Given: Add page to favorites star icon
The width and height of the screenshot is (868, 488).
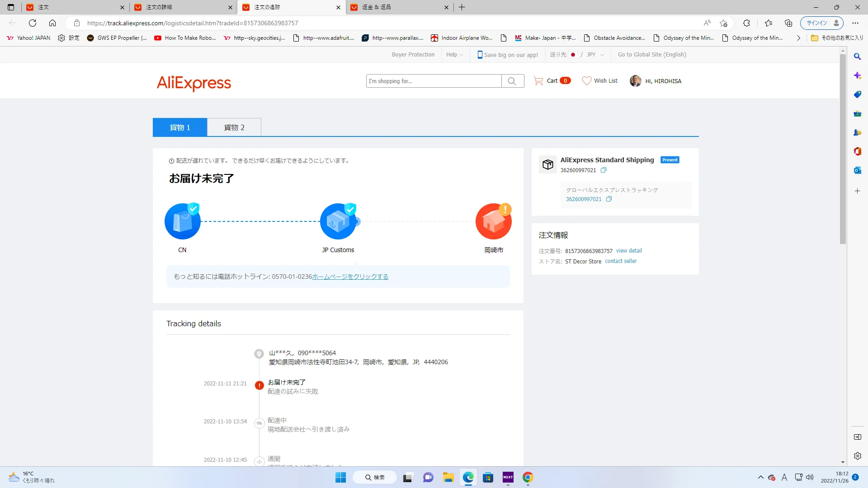Looking at the screenshot, I should tap(724, 23).
